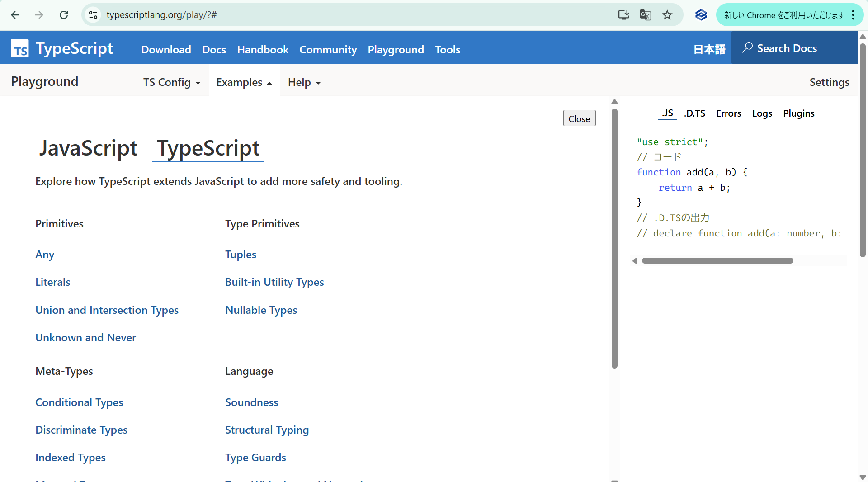The image size is (868, 482).
Task: Click the install app icon in address bar
Action: pos(623,15)
